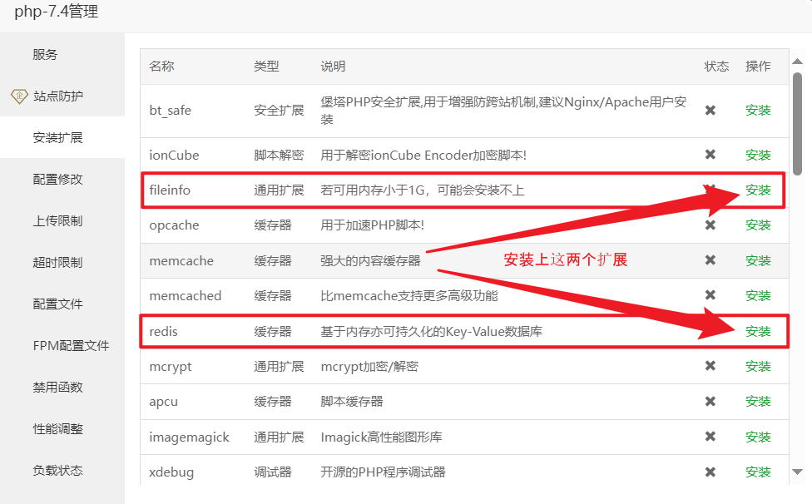Click the apcu name cell
The height and width of the screenshot is (504, 812).
click(164, 402)
